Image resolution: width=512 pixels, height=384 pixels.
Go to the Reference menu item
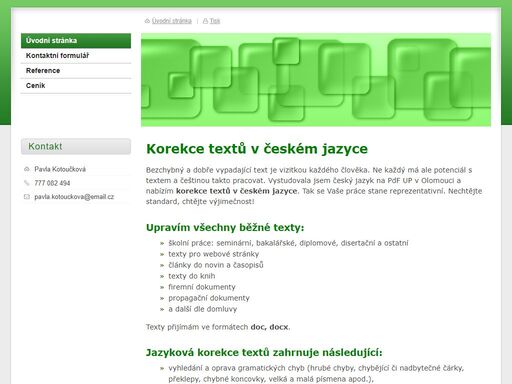pyautogui.click(x=76, y=71)
